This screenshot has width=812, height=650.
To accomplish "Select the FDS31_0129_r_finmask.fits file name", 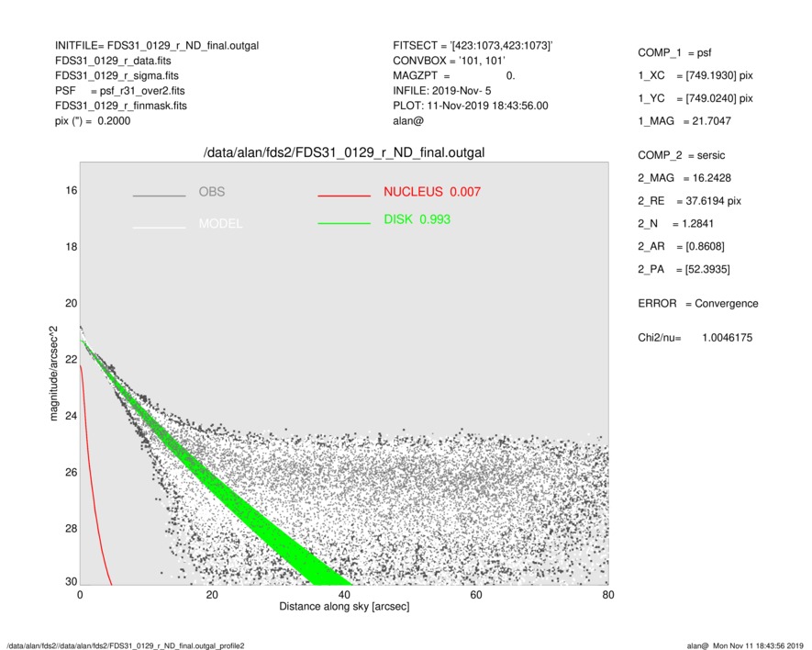I will pos(121,106).
